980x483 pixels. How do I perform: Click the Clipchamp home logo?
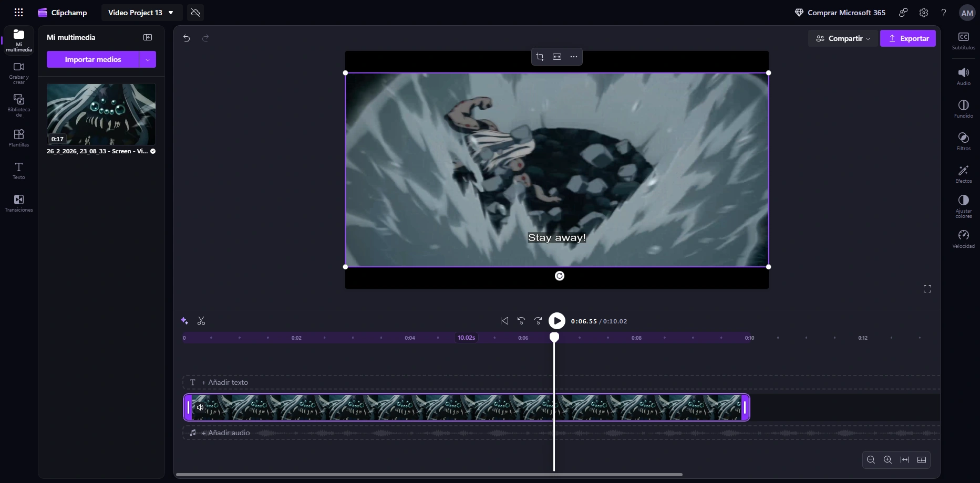point(63,13)
